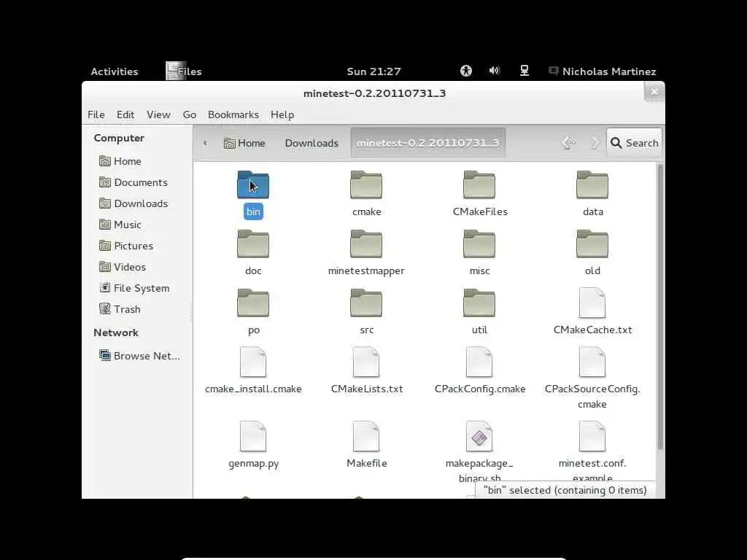Go to Home in the path bar
The height and width of the screenshot is (560, 747).
[x=244, y=143]
